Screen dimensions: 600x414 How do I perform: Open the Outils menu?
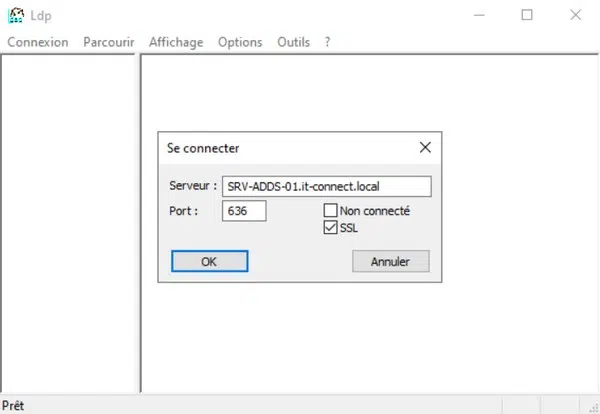293,42
